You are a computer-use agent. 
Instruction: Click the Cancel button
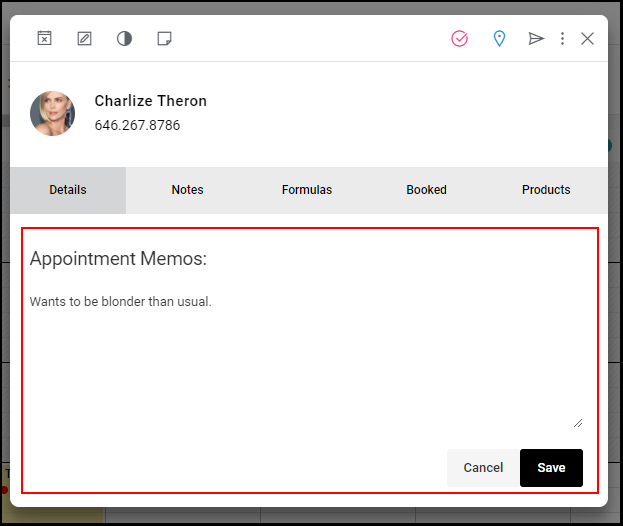tap(483, 468)
